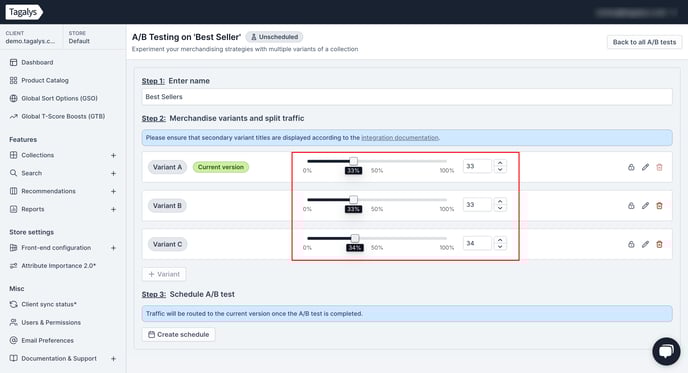Click the Variant B label pill
This screenshot has width=688, height=373.
tap(167, 205)
